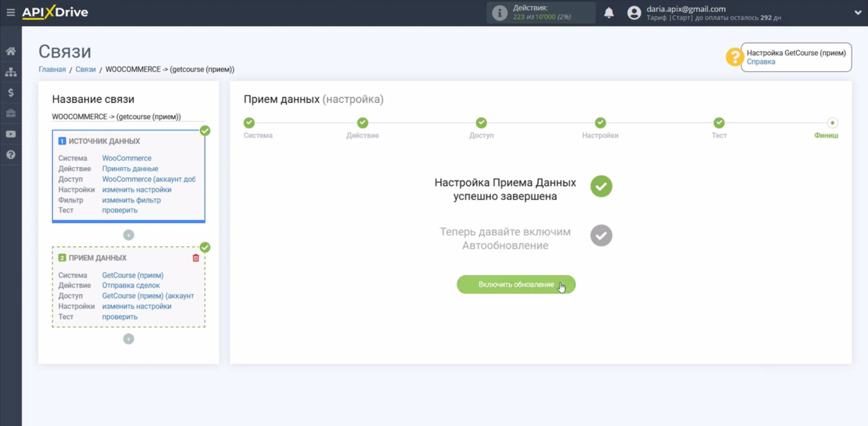Click grey check next to Автообновление
Screen dimensions: 868x426
(601, 236)
